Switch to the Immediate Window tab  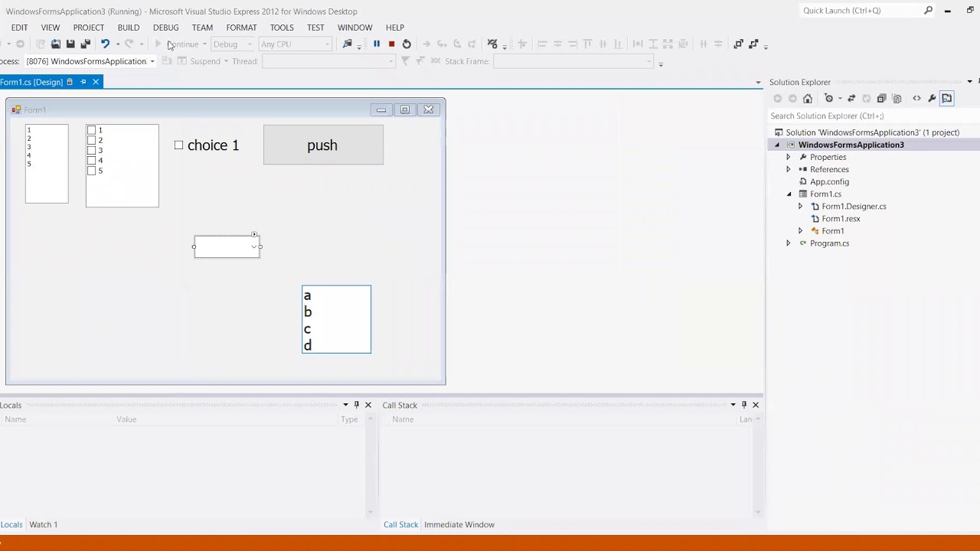pos(459,525)
